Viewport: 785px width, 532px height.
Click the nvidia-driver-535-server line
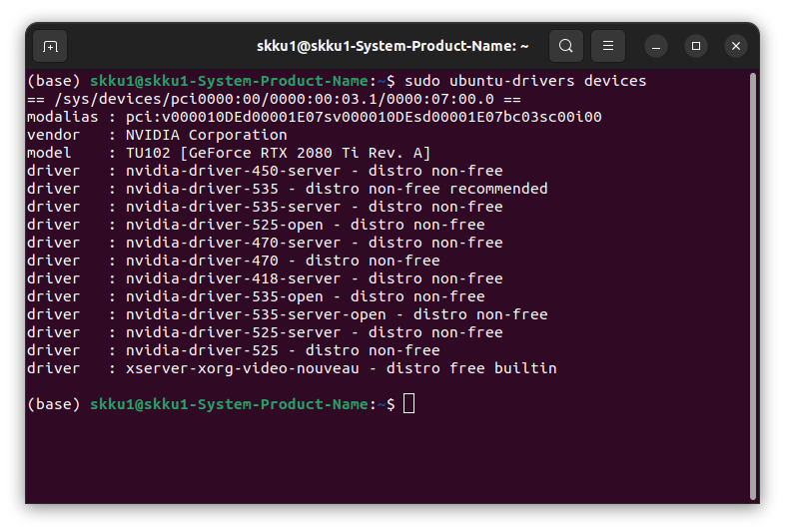click(265, 207)
